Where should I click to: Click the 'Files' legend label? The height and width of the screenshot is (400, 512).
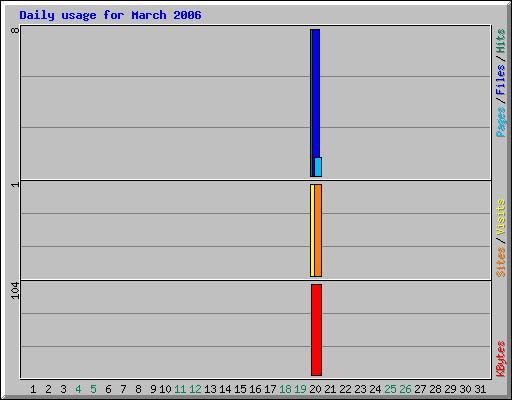point(500,79)
